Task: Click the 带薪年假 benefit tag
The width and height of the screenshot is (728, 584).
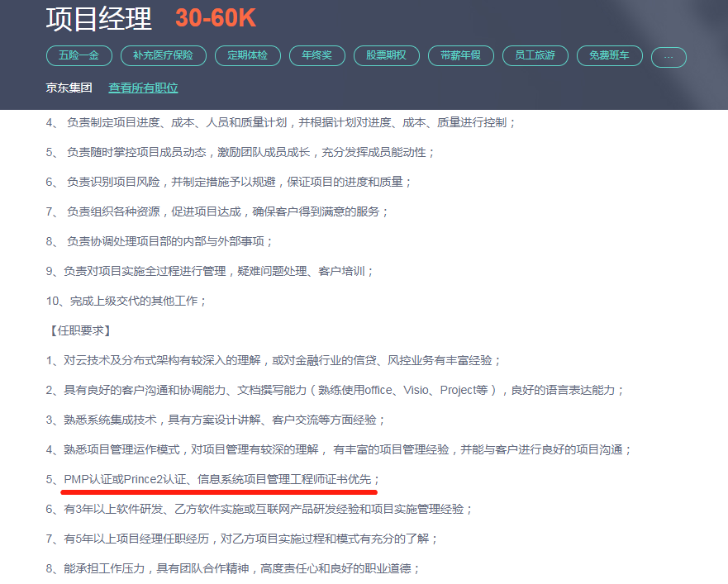Action: pos(460,56)
